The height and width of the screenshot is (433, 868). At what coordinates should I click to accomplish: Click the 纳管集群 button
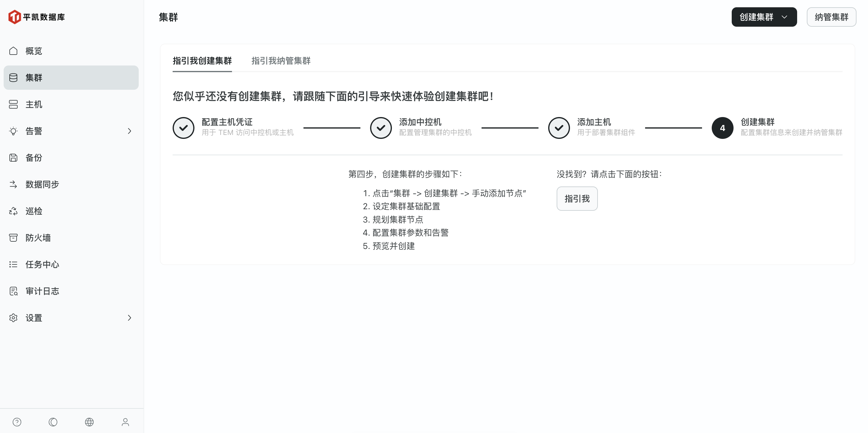(x=831, y=17)
